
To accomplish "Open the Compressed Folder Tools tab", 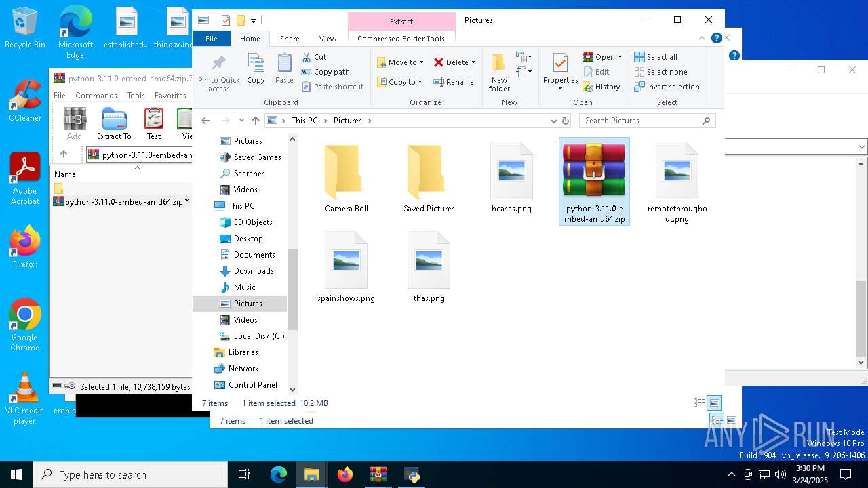I will pyautogui.click(x=401, y=39).
